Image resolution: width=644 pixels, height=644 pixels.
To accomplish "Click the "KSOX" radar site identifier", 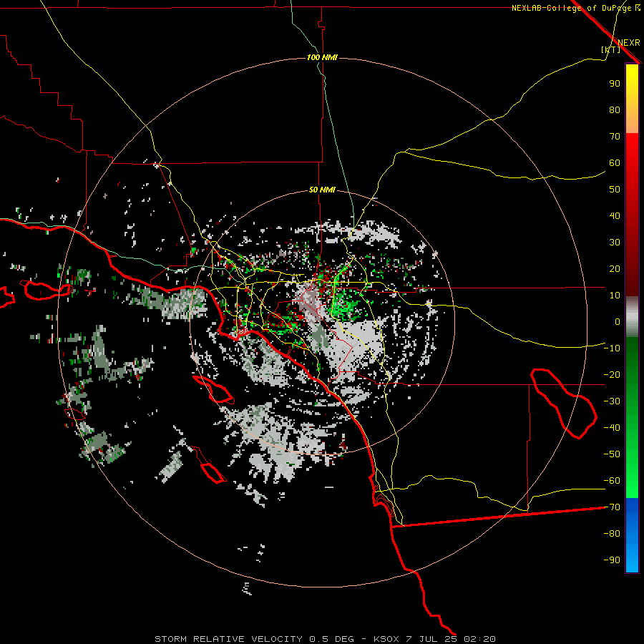I will pos(386,639).
